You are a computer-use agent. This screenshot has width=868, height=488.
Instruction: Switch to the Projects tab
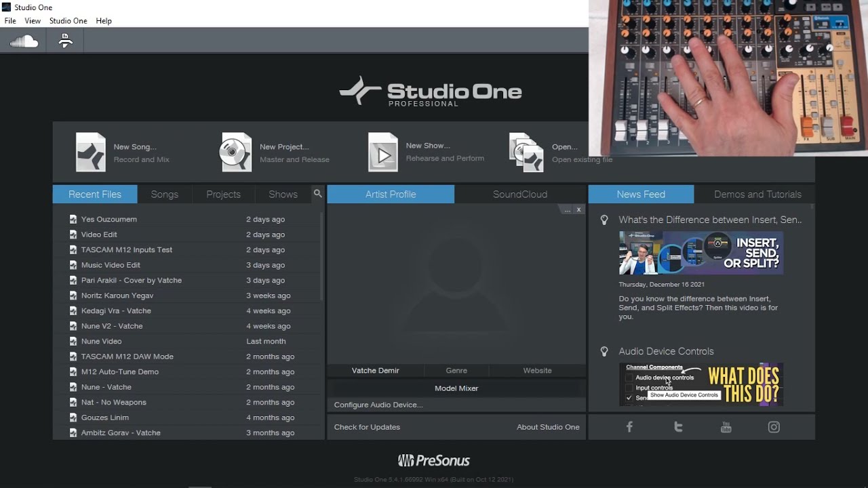point(223,194)
